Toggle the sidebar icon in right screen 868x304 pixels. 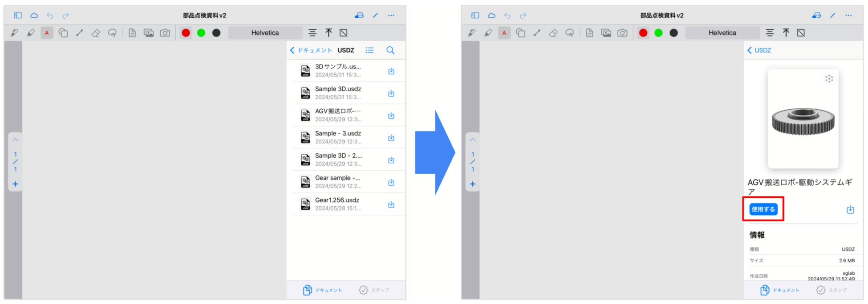475,16
